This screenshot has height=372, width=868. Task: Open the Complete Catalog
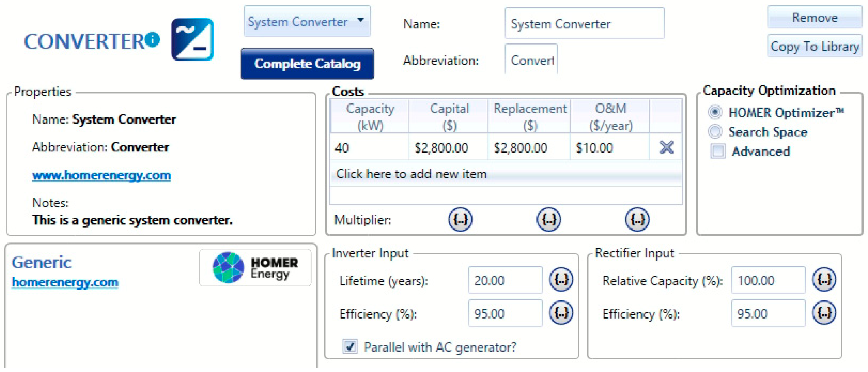[307, 63]
